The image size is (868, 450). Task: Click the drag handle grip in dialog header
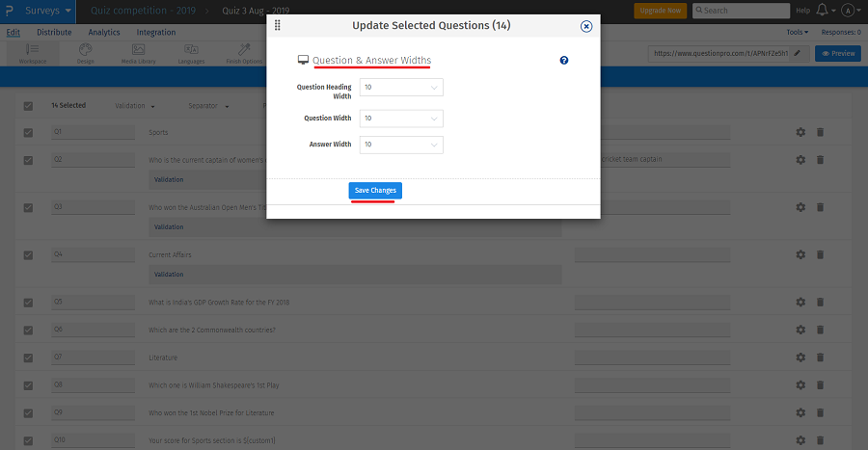[278, 26]
